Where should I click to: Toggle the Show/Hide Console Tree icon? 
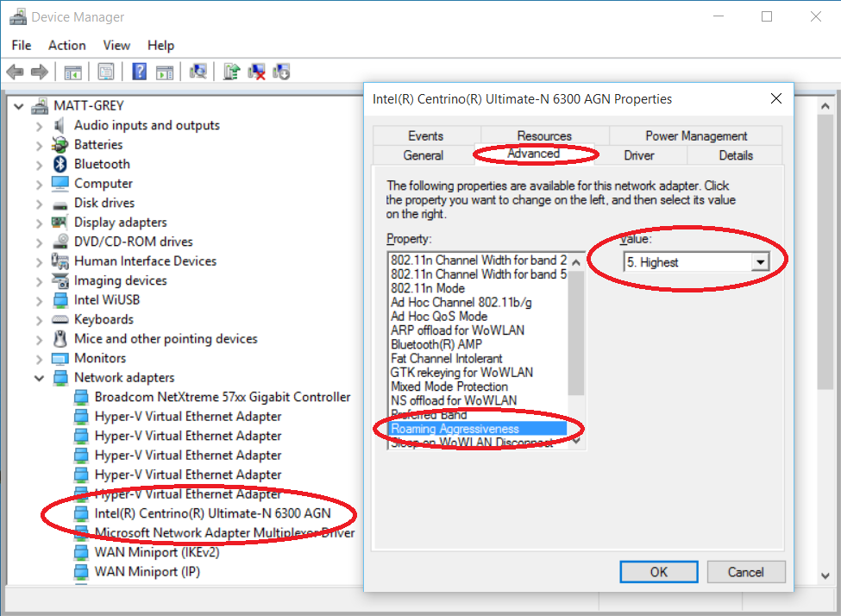click(x=73, y=72)
